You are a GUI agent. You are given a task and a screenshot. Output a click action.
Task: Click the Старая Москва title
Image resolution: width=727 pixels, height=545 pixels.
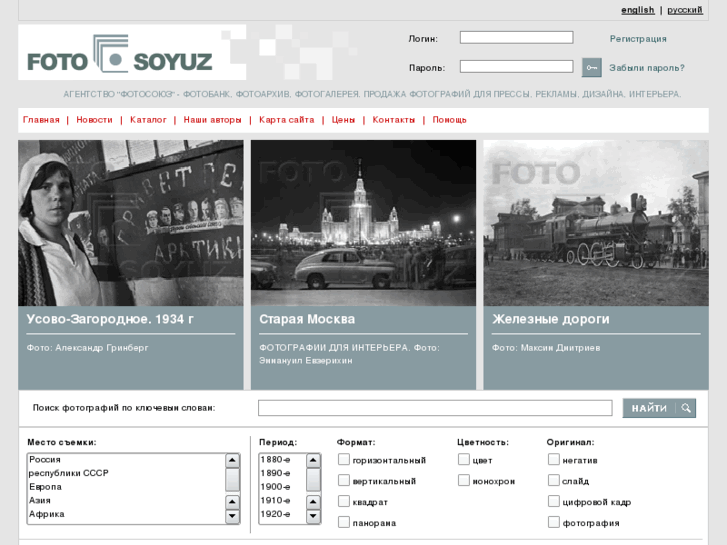pos(307,320)
